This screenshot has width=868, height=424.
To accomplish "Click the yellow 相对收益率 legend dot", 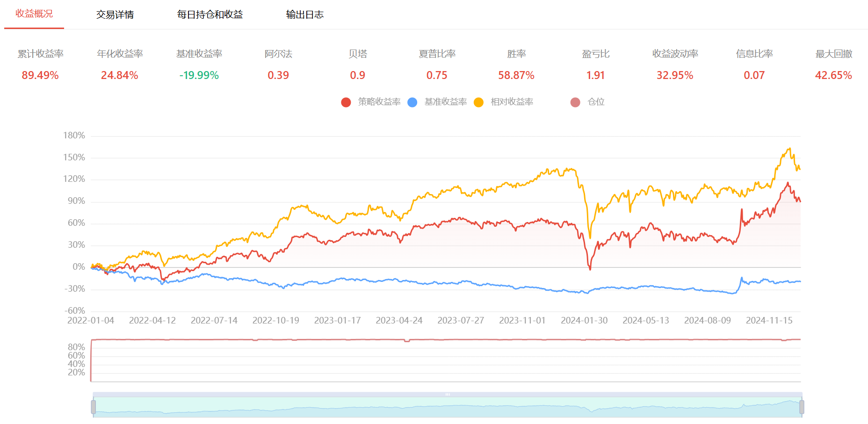I will click(478, 102).
